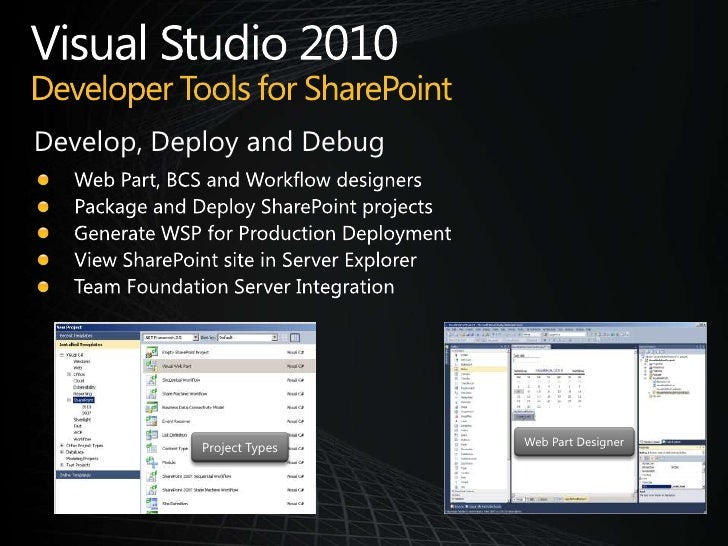Open the Installed Templates section
Image resolution: width=728 pixels, height=546 pixels.
click(97, 344)
